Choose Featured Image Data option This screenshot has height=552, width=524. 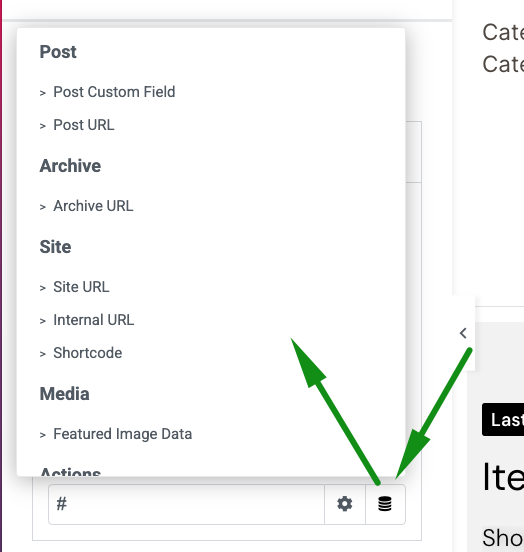(x=123, y=434)
